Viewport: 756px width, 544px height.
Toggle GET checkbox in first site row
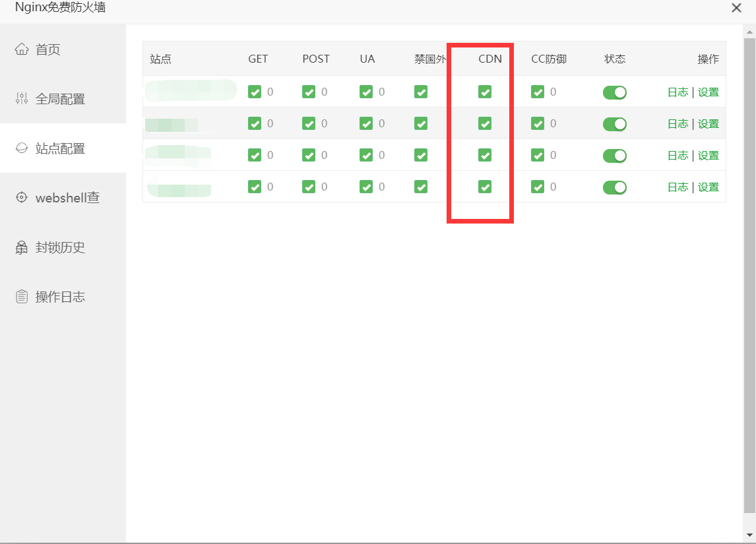click(x=255, y=92)
